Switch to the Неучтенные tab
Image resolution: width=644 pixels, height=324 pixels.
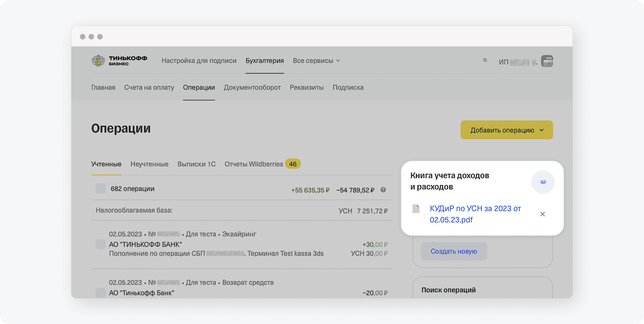(149, 164)
